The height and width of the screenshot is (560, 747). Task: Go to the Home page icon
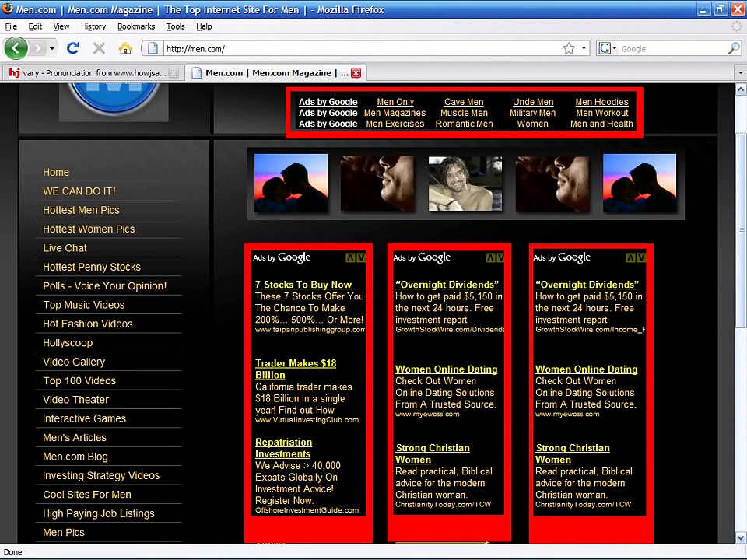[x=125, y=48]
